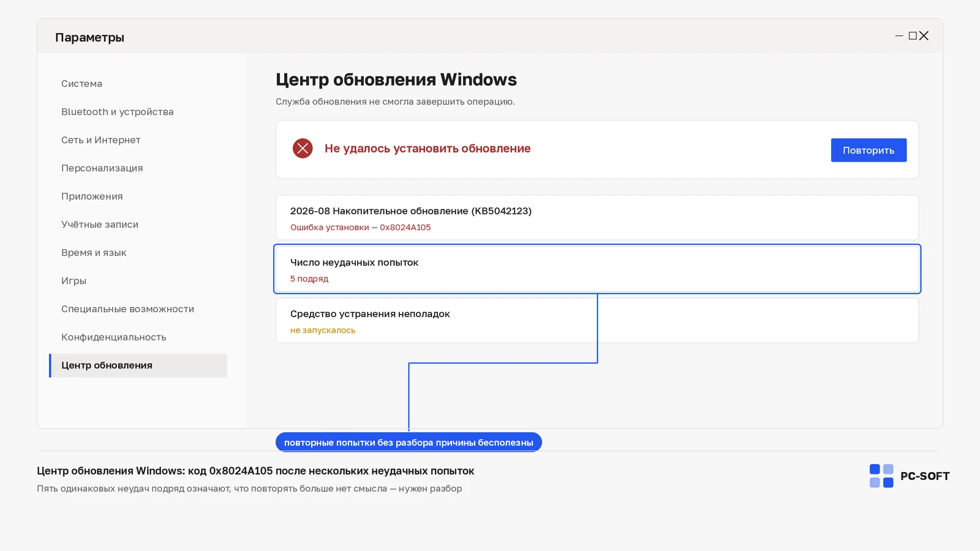Select Учётные записи in sidebar
Image resolution: width=980 pixels, height=551 pixels.
click(x=100, y=225)
